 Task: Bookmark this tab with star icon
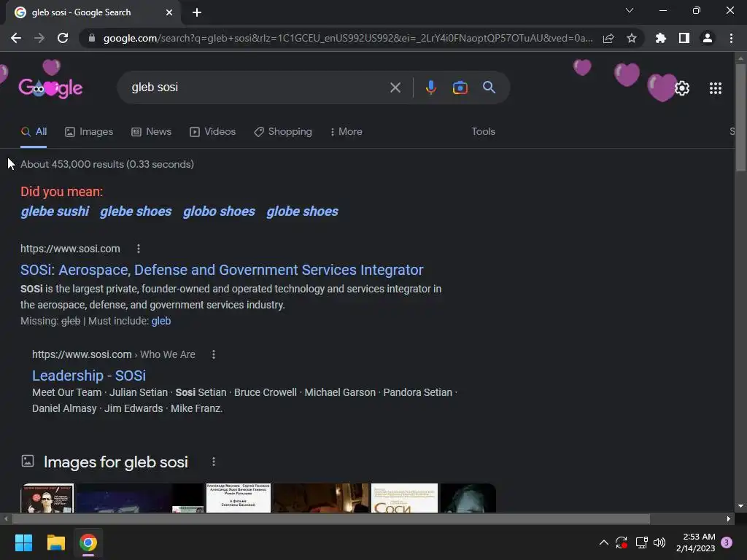(x=632, y=38)
